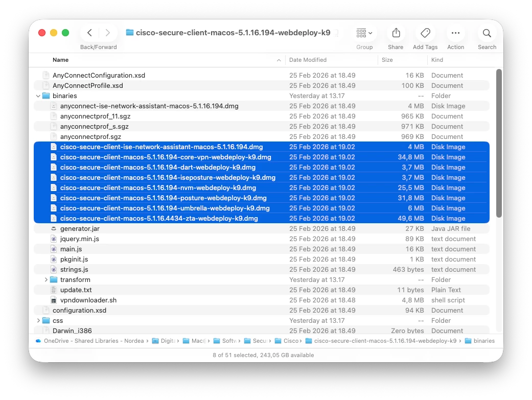Select anyconnectprof.sgz file

pyautogui.click(x=262, y=136)
